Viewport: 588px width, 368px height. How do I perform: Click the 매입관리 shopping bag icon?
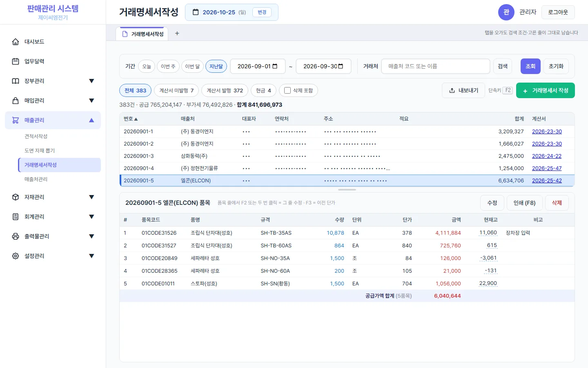click(x=16, y=101)
